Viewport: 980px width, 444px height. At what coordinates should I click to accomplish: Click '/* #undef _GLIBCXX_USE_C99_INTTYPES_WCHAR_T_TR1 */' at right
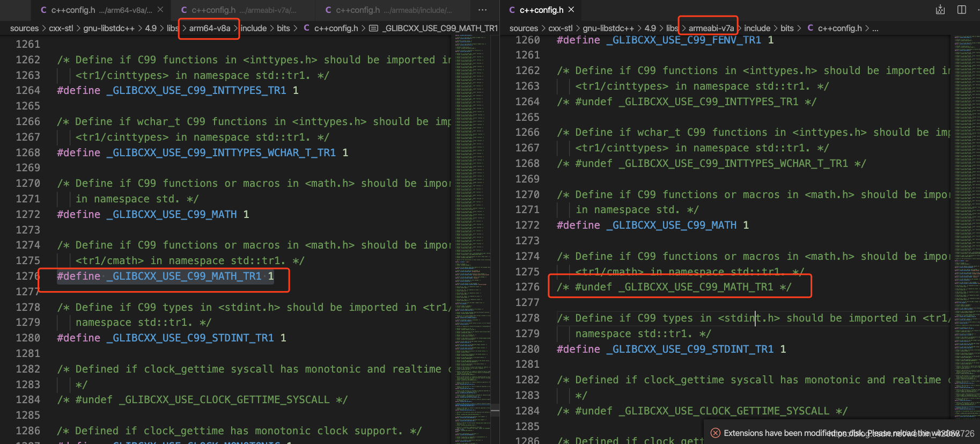[711, 163]
